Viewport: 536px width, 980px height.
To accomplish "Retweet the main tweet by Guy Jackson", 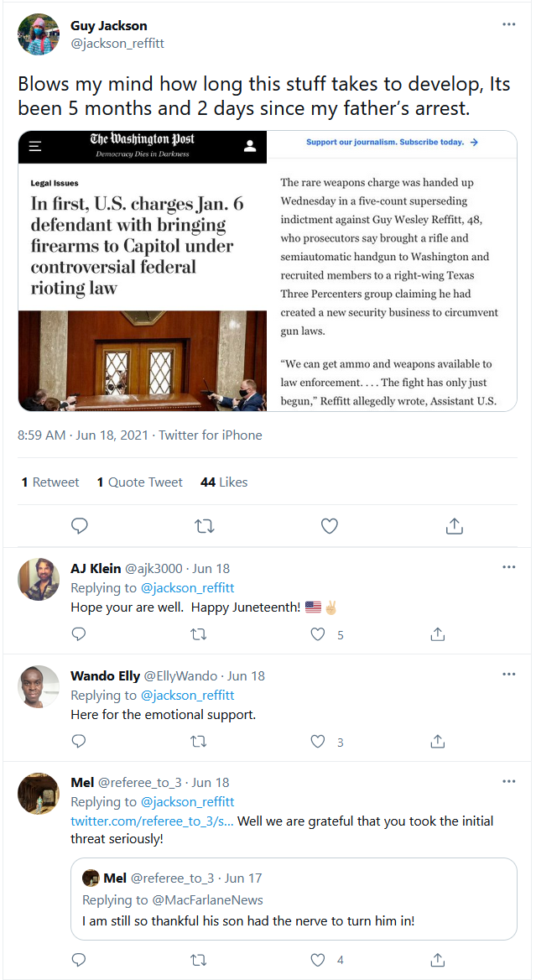I will click(205, 526).
